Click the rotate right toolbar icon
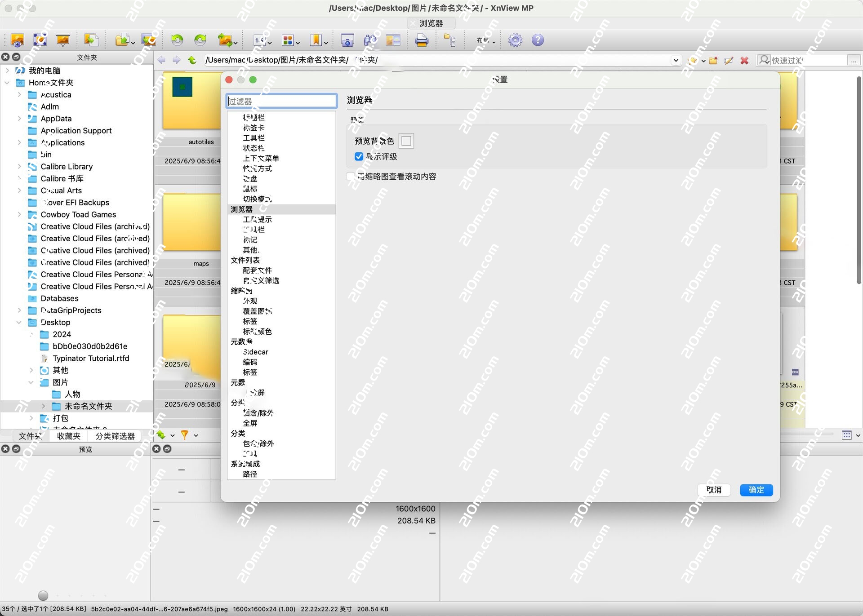863x616 pixels. coord(200,40)
